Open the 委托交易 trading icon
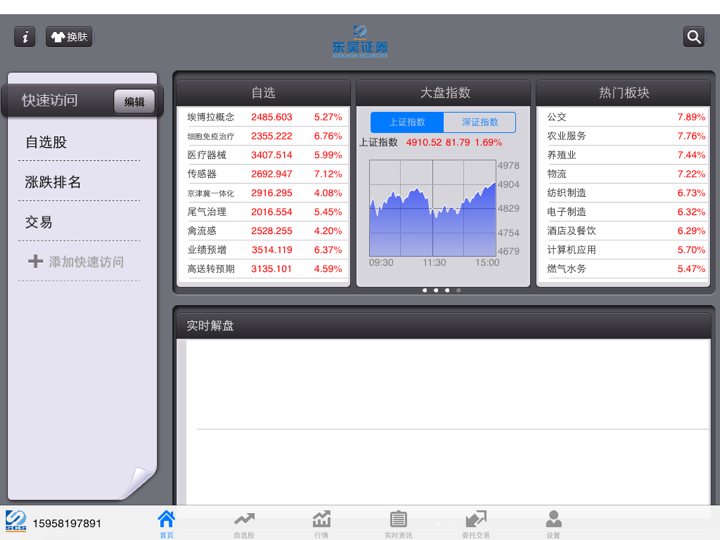The width and height of the screenshot is (720, 540). [476, 524]
